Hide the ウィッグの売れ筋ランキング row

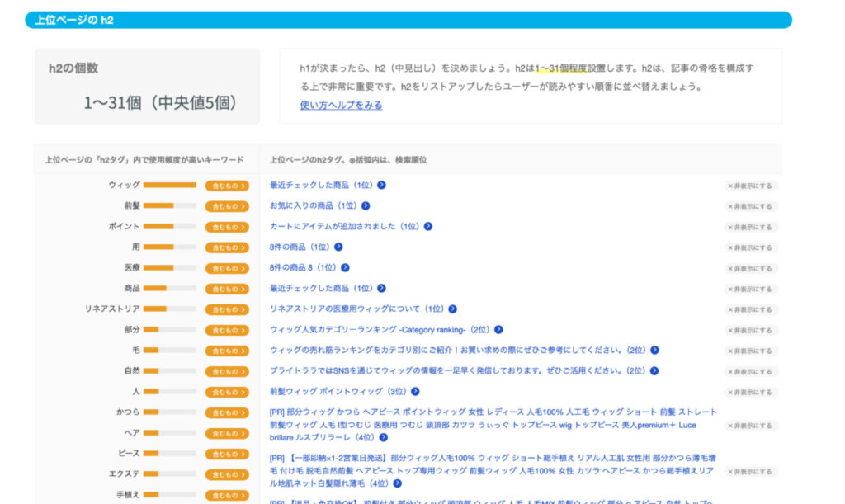click(x=750, y=351)
